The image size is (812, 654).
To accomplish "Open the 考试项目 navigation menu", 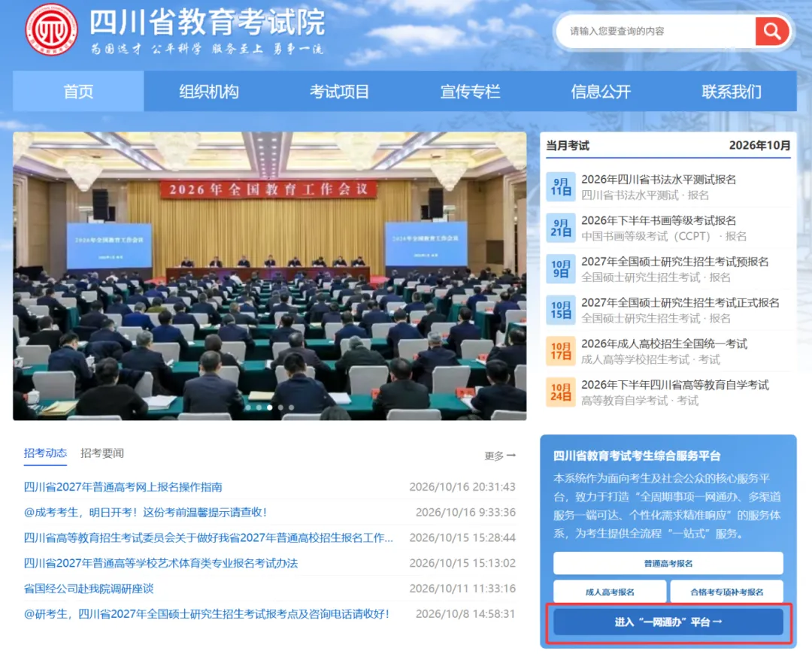I will [339, 91].
